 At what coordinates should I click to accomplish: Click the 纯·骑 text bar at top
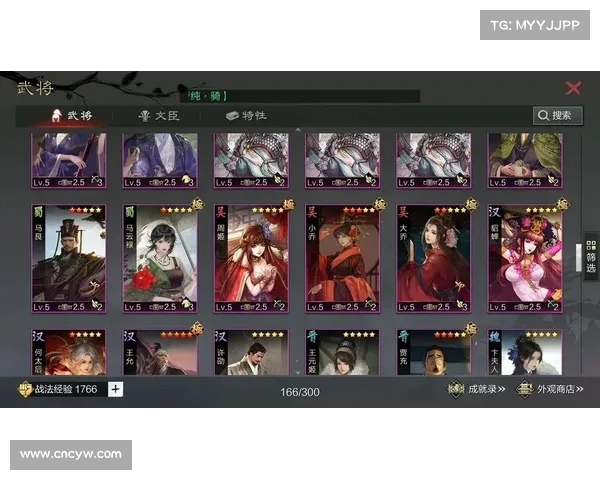[x=300, y=96]
